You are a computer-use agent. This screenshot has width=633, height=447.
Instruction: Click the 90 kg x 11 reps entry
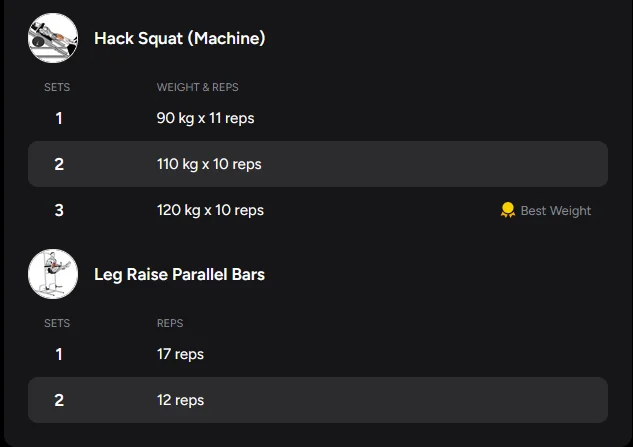(205, 118)
